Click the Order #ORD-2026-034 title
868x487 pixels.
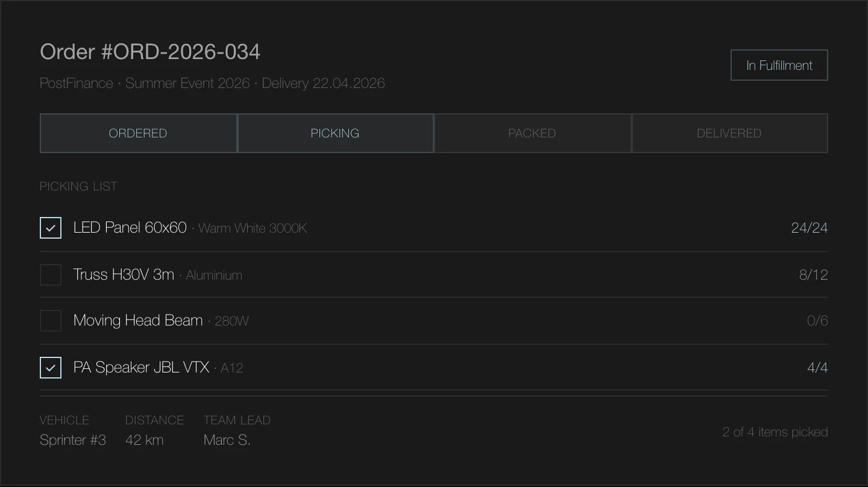(150, 52)
